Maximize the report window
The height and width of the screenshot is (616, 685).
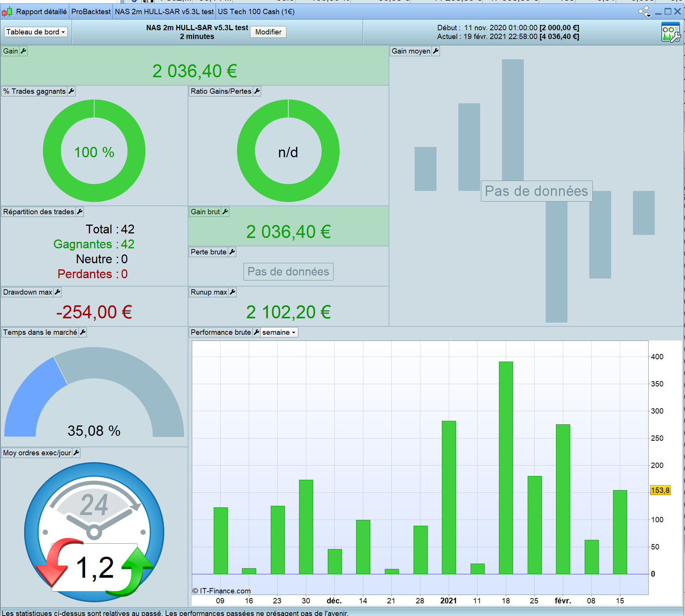(668, 11)
